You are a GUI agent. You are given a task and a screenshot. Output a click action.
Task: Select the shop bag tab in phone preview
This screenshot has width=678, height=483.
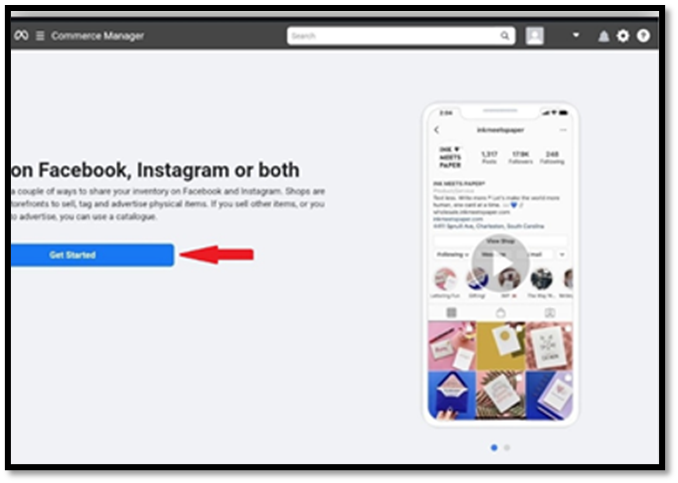500,312
